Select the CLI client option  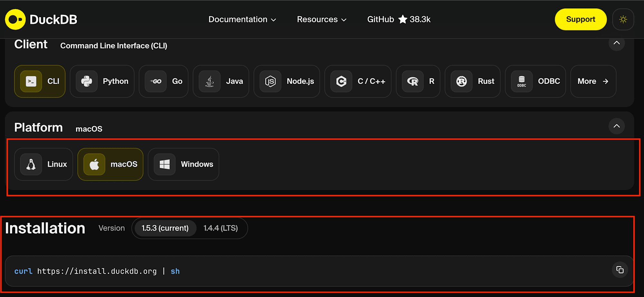click(40, 81)
